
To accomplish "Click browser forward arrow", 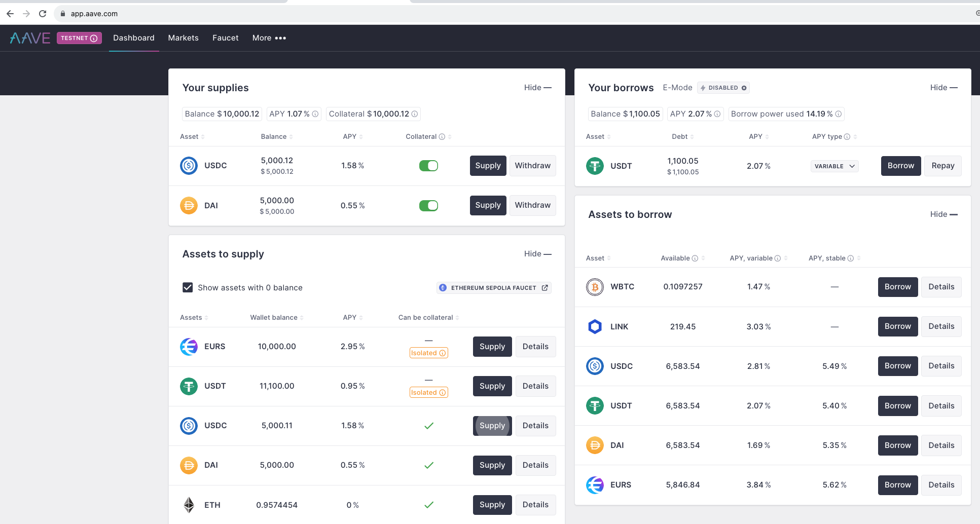I will 26,14.
